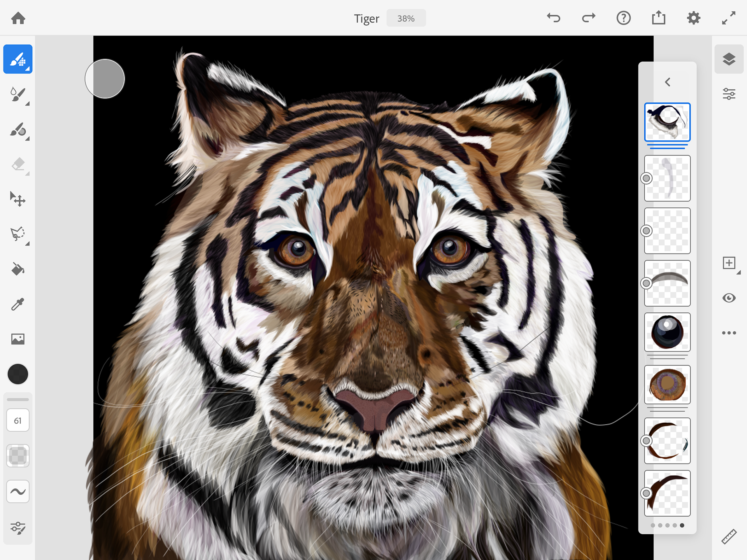The height and width of the screenshot is (560, 747).
Task: Pick the paint bucket fill tool
Action: point(18,269)
